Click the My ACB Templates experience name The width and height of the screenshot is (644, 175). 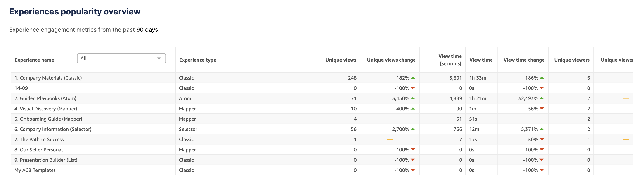35,170
